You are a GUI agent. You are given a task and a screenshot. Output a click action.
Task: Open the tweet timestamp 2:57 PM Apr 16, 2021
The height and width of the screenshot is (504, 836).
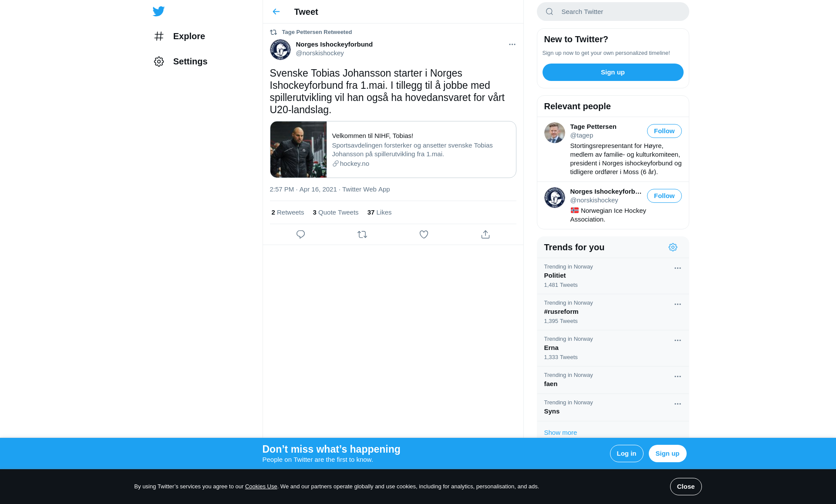click(x=303, y=189)
